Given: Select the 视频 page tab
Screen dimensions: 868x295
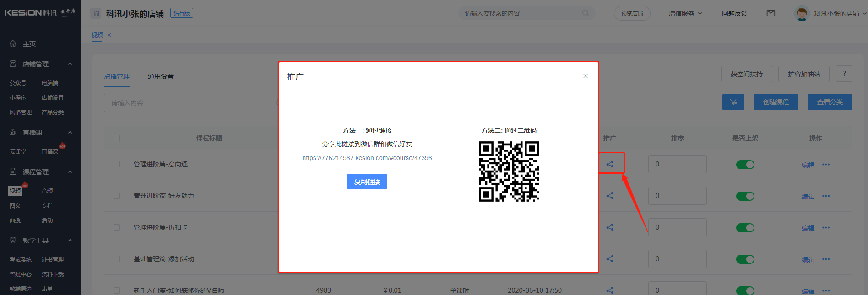Looking at the screenshot, I should (97, 35).
